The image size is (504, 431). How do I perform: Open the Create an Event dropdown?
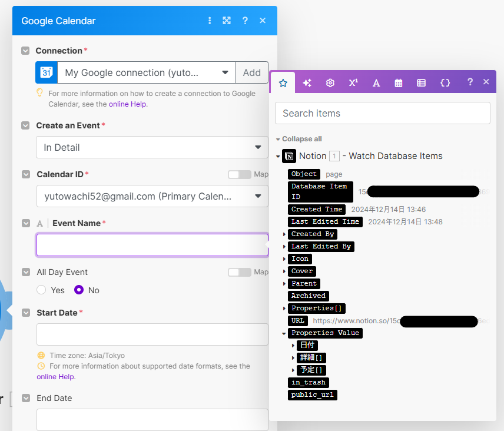pos(152,147)
